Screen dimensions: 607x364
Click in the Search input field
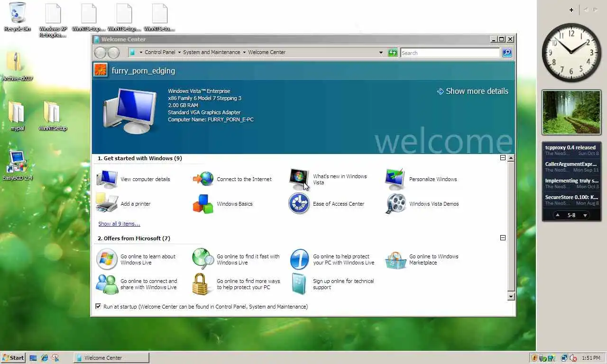450,53
